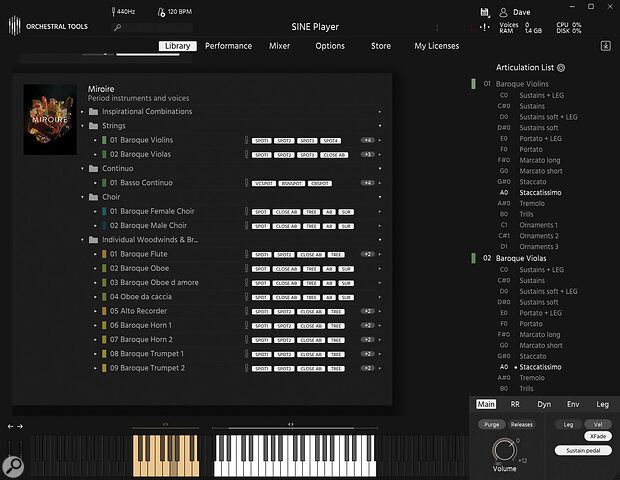
Task: Expand 09 Baroque Trumpet 2 instrument row
Action: [95, 368]
